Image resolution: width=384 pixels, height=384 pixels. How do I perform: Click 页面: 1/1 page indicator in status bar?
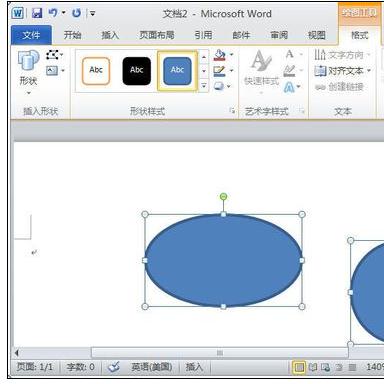(35, 367)
